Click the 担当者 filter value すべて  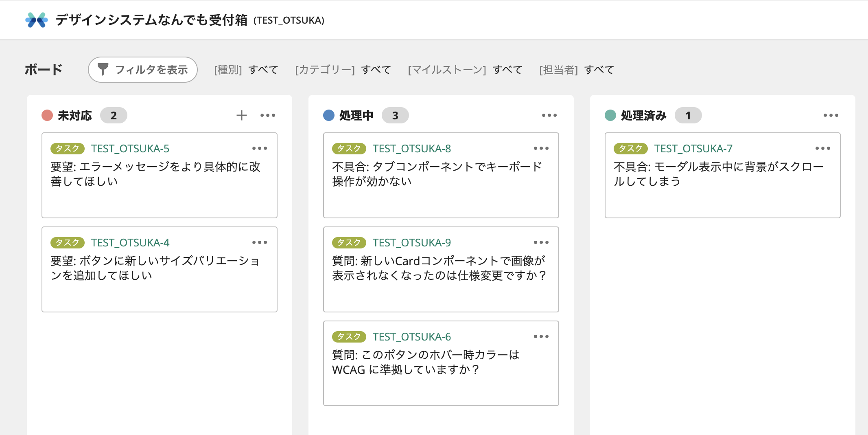click(x=599, y=70)
